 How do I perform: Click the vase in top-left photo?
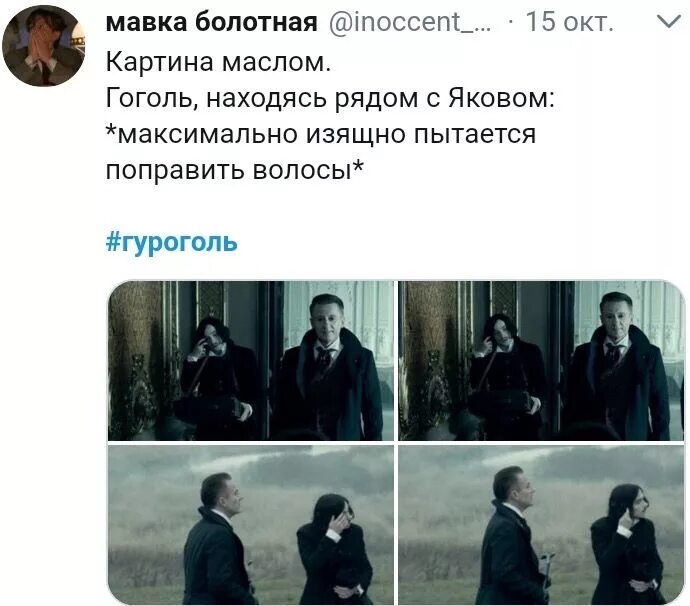(136, 394)
